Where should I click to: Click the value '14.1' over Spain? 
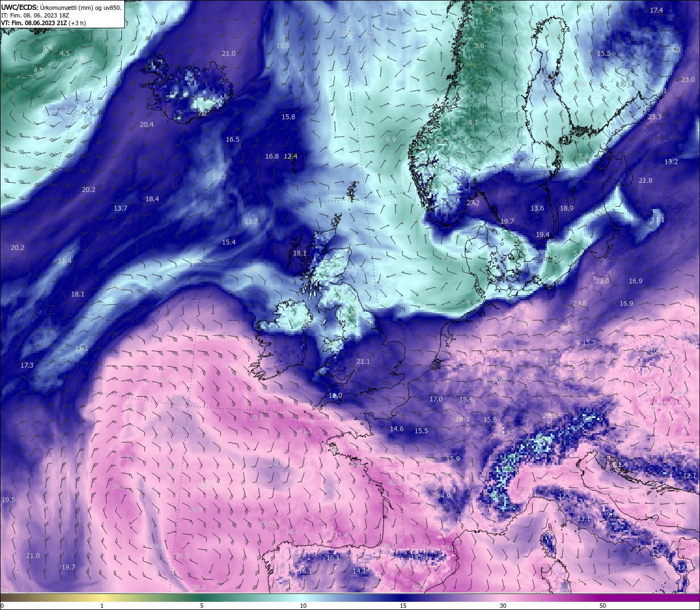(359, 571)
